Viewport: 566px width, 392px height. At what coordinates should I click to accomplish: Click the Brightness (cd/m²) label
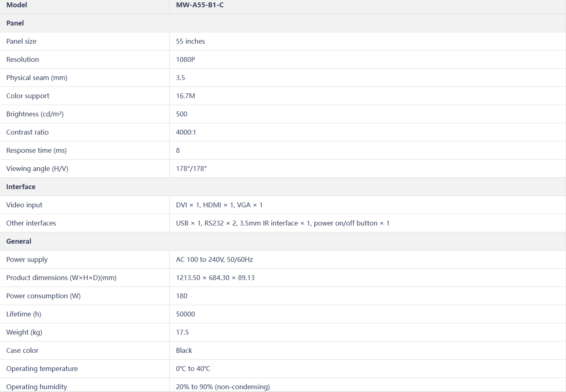point(35,114)
